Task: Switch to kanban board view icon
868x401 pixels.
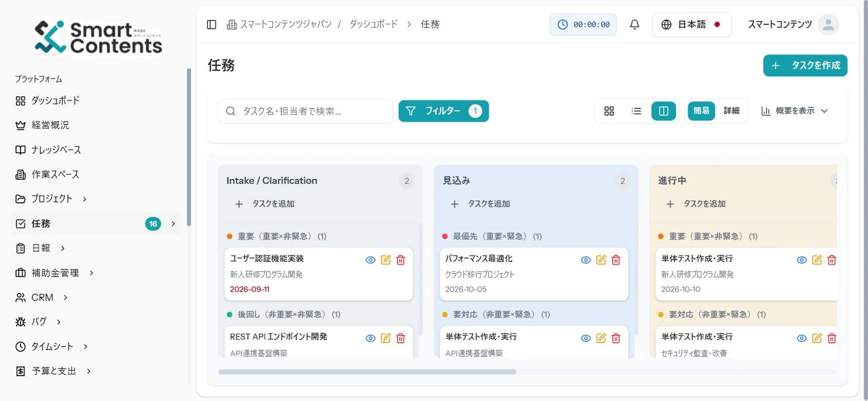Action: point(663,111)
